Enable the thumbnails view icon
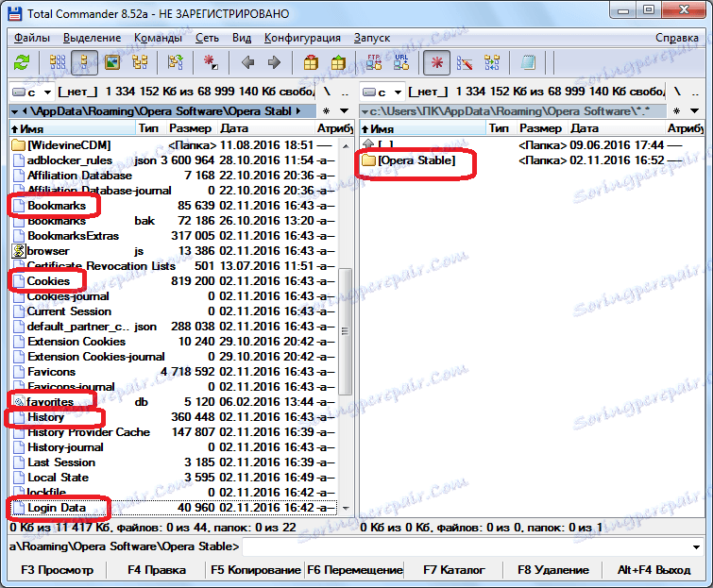The width and height of the screenshot is (713, 588). [x=112, y=62]
